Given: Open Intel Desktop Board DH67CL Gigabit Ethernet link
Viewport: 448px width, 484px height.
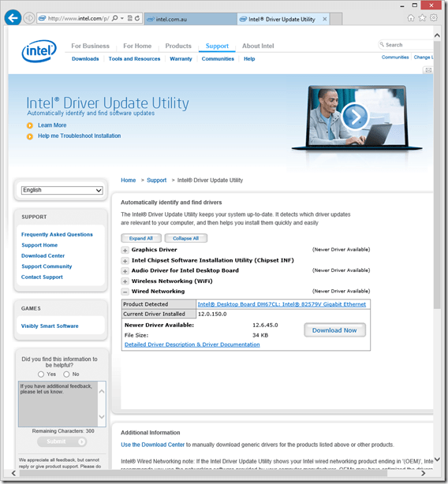Looking at the screenshot, I should click(282, 304).
